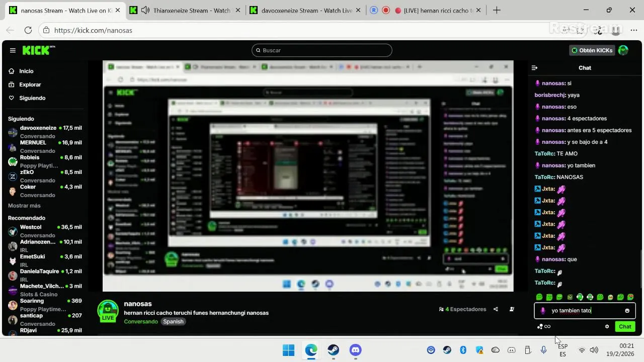
Task: Open Siguiendo in the sidebar menu
Action: 32,98
